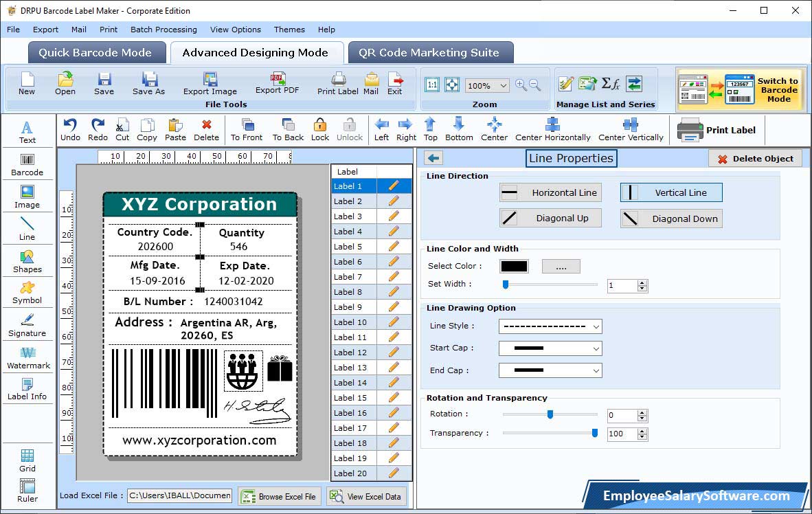The width and height of the screenshot is (812, 514).
Task: Add a Signature to the label
Action: click(27, 326)
